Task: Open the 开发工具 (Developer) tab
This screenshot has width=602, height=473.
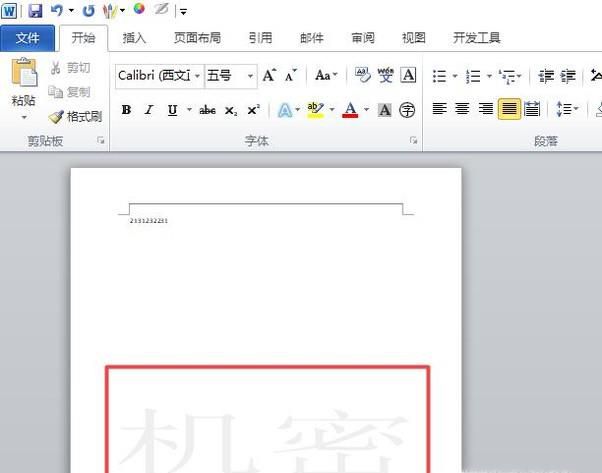Action: [x=476, y=38]
